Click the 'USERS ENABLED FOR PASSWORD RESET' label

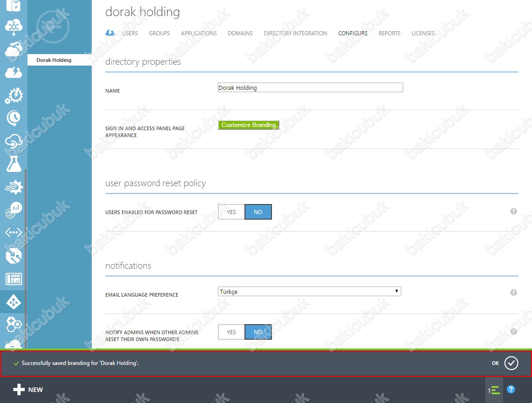[x=151, y=212]
